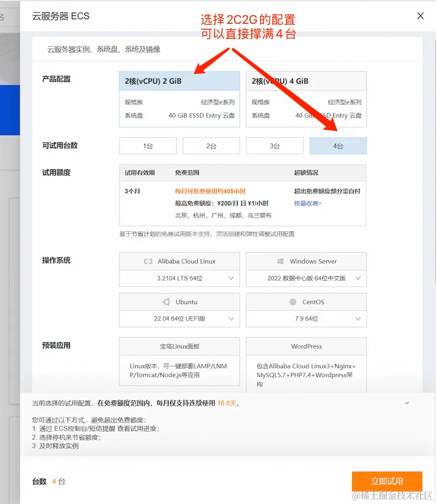Click the 超额情况 column header

tap(306, 173)
